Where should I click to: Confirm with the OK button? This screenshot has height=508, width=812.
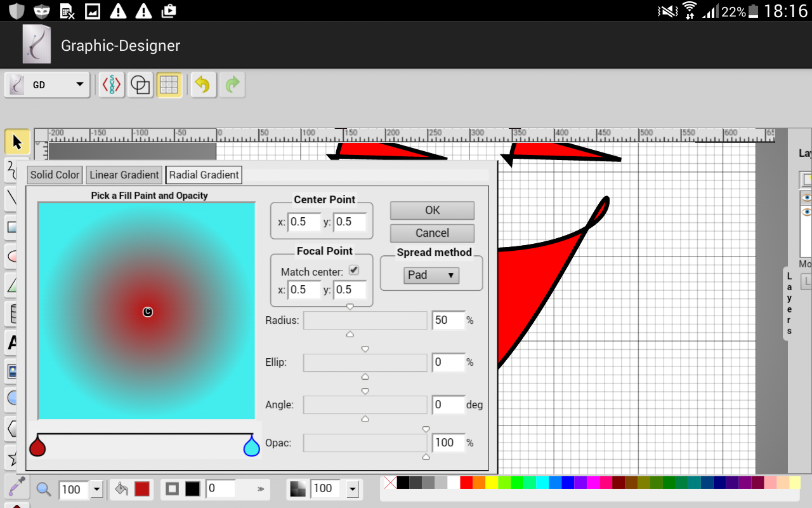point(432,210)
